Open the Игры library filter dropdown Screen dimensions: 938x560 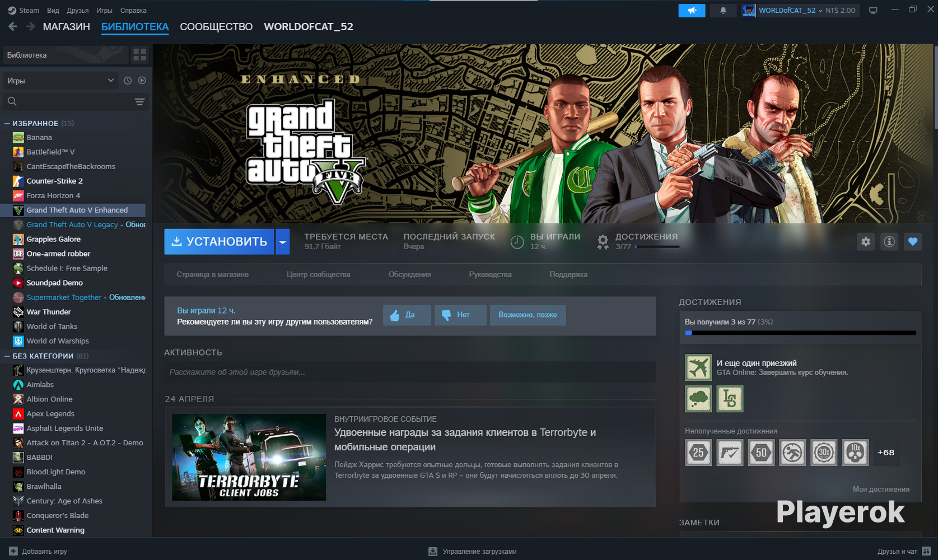click(60, 81)
